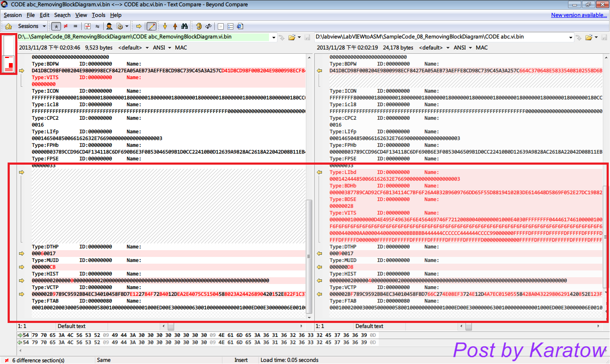
Task: Expand the left file path dropdown
Action: (274, 37)
